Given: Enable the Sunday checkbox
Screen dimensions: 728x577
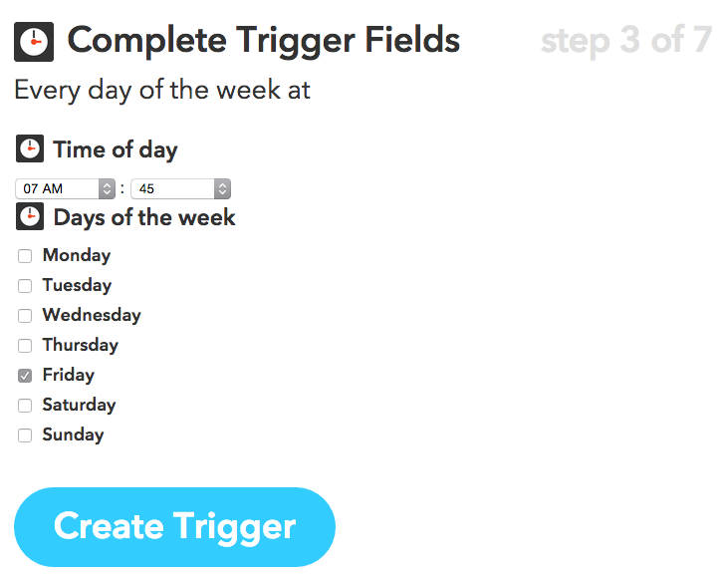Looking at the screenshot, I should tap(25, 435).
